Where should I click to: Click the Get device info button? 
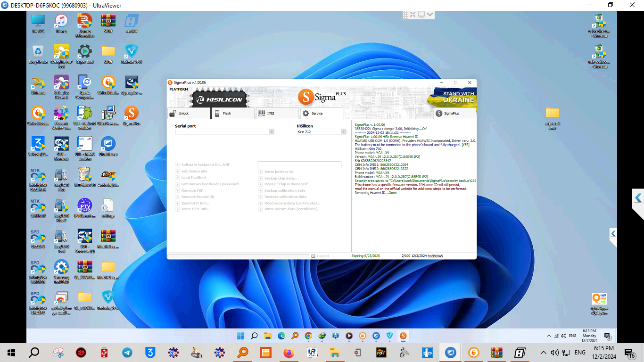pos(191,171)
